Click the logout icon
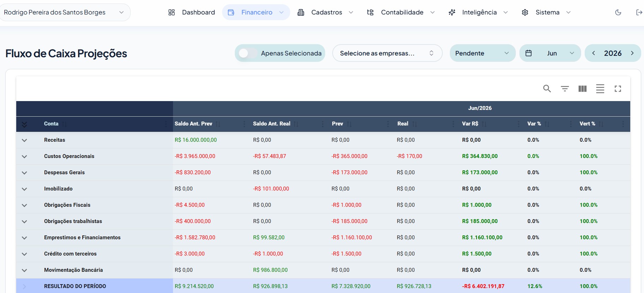Image resolution: width=644 pixels, height=293 pixels. tap(639, 12)
